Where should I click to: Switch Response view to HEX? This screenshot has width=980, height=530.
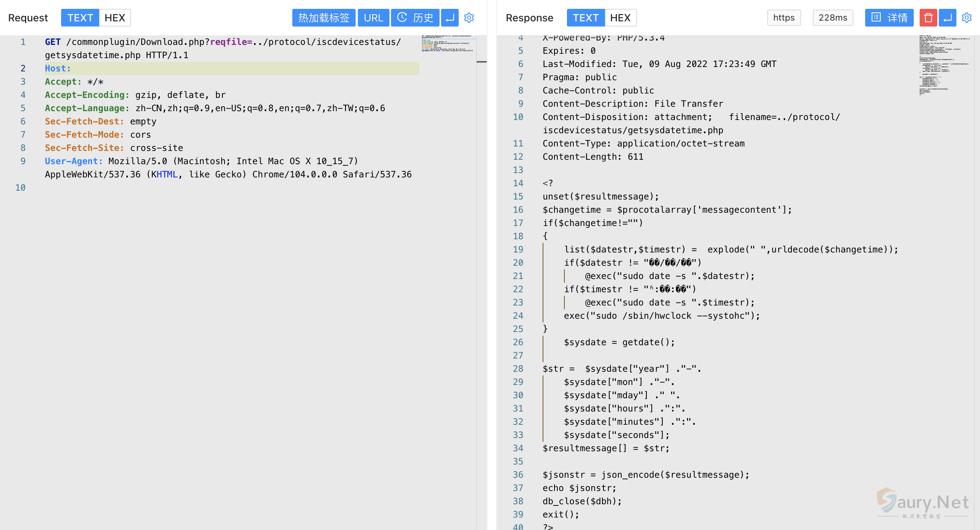[x=620, y=18]
